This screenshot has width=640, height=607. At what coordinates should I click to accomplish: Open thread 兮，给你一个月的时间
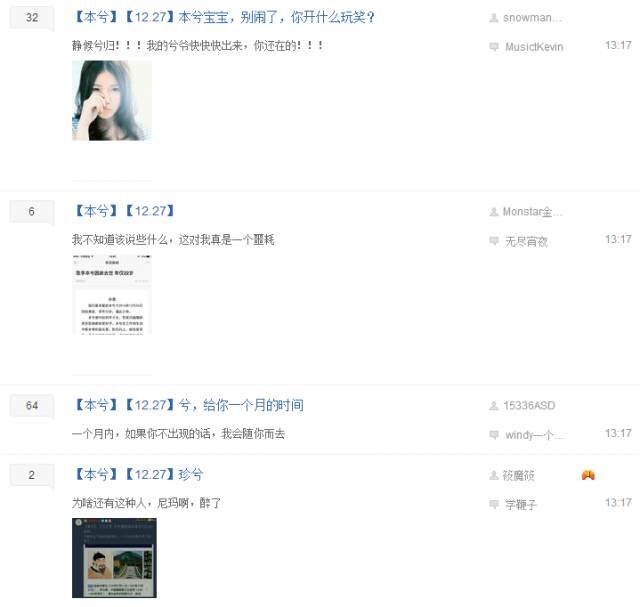[188, 405]
